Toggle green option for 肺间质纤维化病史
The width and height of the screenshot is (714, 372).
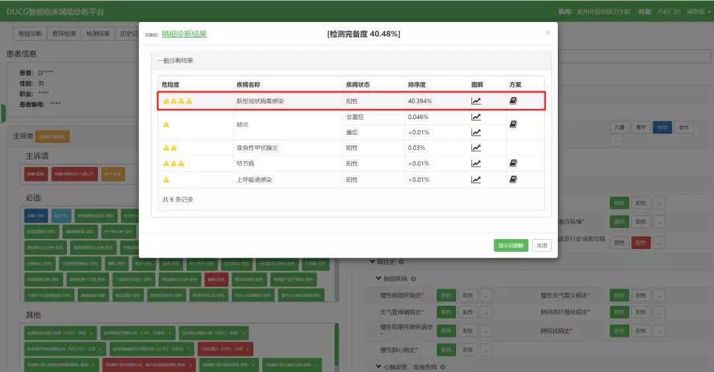619,312
